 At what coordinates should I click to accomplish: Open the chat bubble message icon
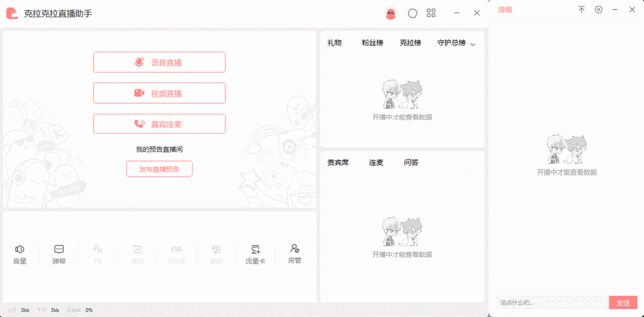(x=413, y=14)
